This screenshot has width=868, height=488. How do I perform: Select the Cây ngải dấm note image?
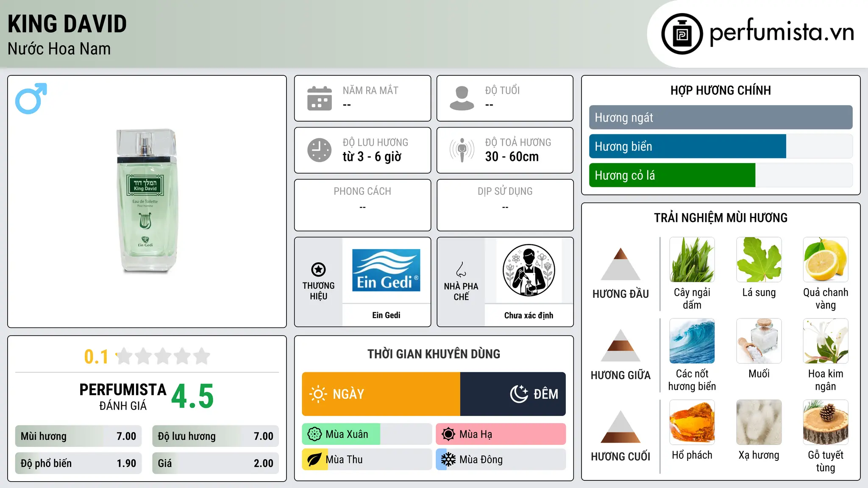click(692, 260)
